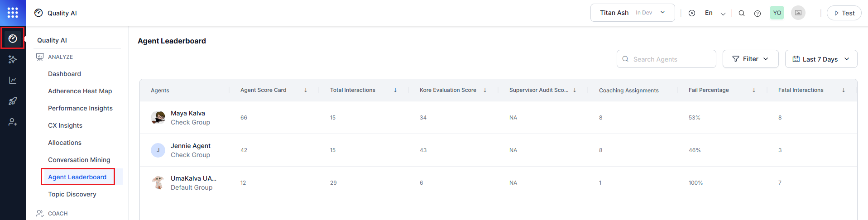Viewport: 868px width, 220px height.
Task: Open the sparkle automation sidebar icon
Action: click(x=13, y=59)
